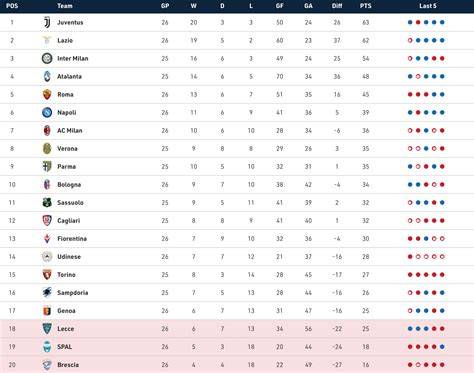
Task: Click the Juventus club crest icon
Action: [x=47, y=22]
